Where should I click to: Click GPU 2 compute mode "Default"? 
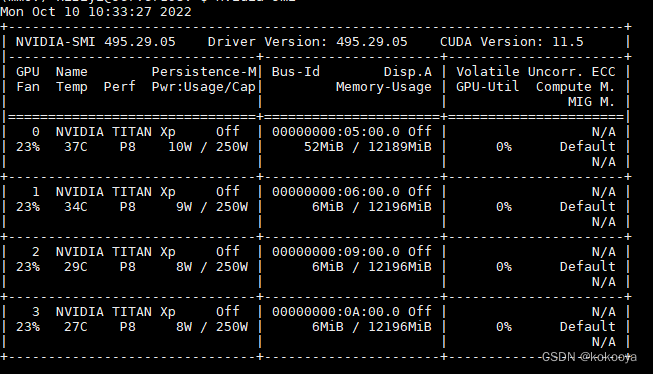[588, 267]
